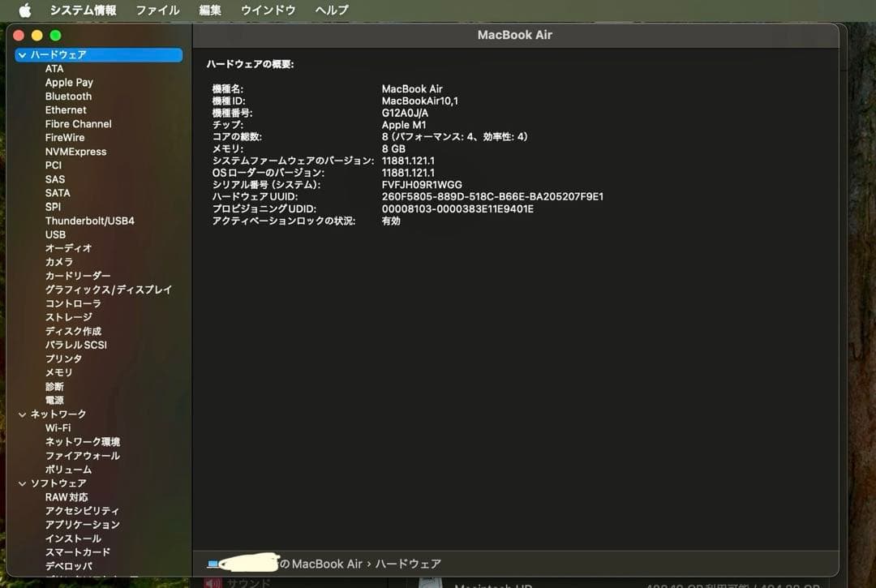
Task: Open the ヘルプ menu
Action: 329,10
